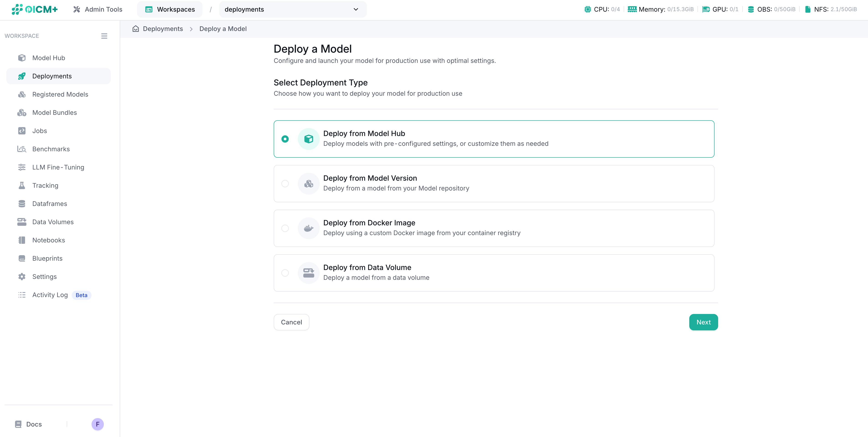This screenshot has width=868, height=437.
Task: Click the Jobs code icon
Action: 22,131
